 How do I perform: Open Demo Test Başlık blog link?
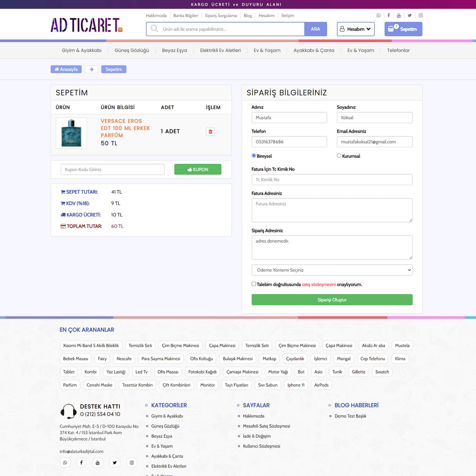point(350,416)
